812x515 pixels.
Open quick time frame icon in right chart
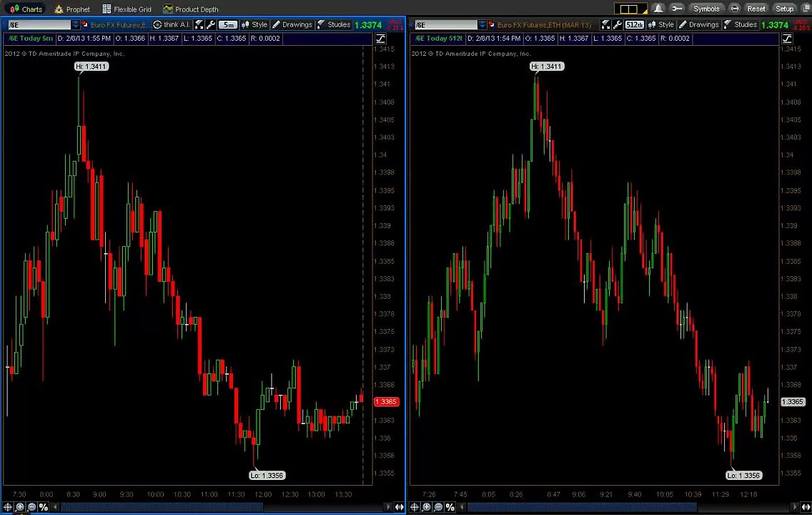[605, 25]
